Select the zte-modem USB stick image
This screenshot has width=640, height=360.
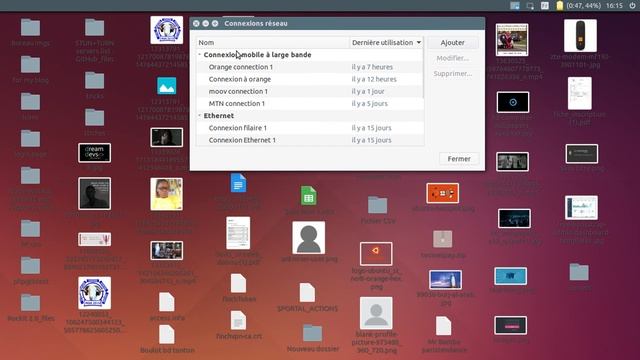(x=580, y=36)
